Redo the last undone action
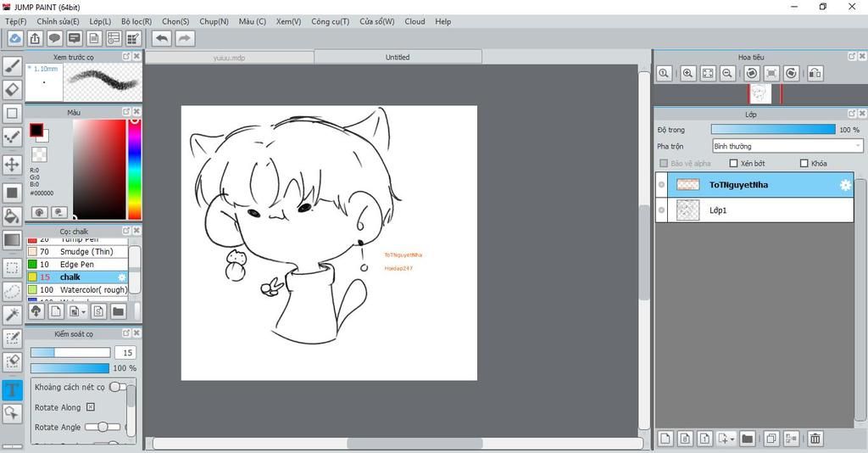868x453 pixels. [185, 38]
